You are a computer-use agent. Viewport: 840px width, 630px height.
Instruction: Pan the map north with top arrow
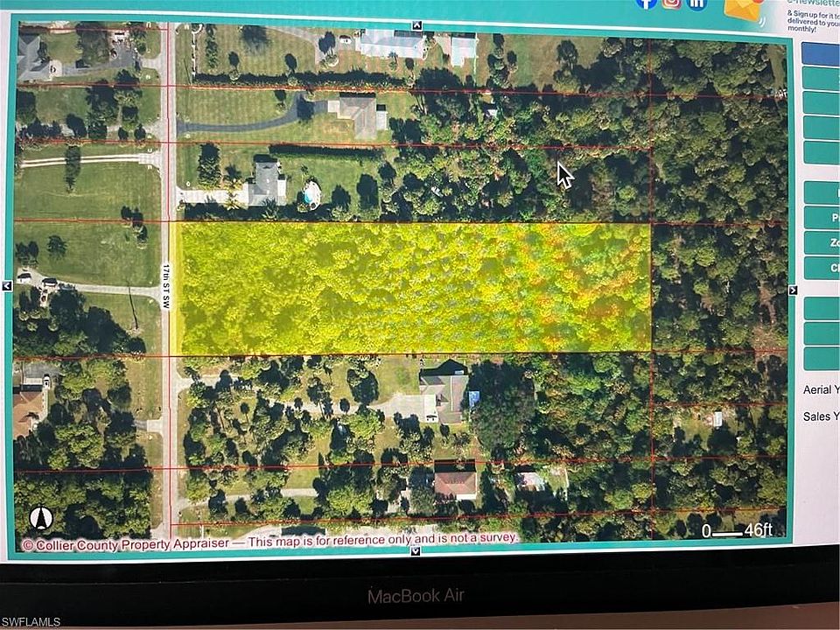coord(417,25)
